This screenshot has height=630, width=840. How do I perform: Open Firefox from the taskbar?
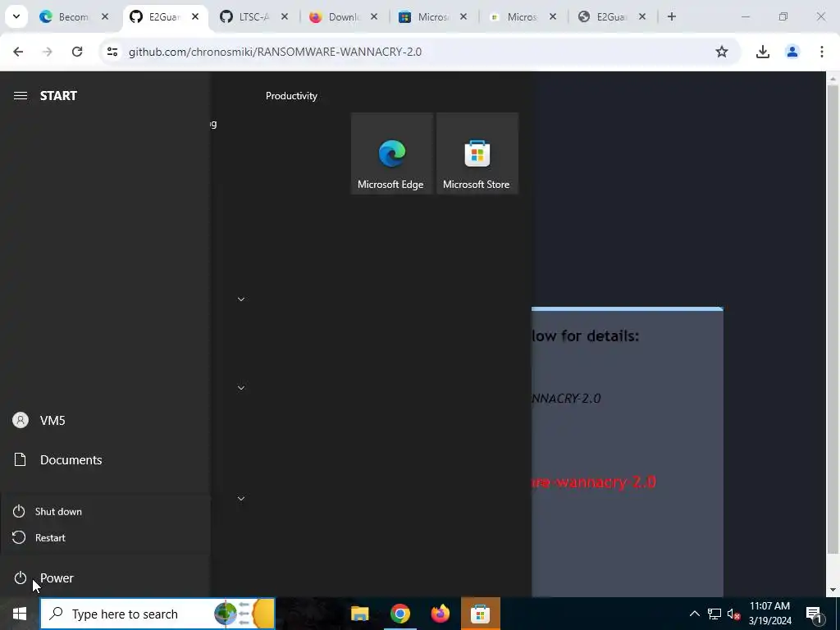click(x=441, y=614)
